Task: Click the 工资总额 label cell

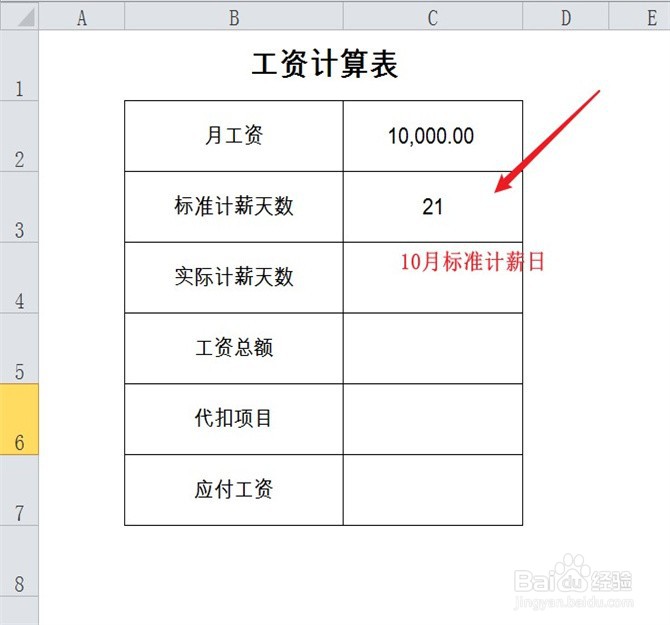Action: (x=234, y=348)
